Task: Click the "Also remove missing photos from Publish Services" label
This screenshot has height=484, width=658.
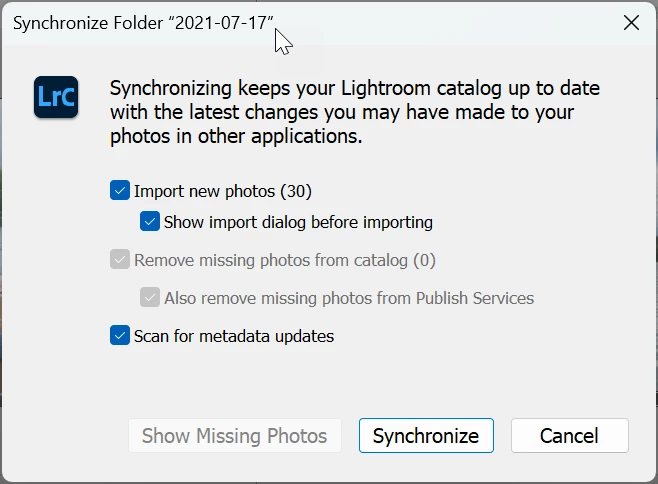Action: tap(349, 297)
